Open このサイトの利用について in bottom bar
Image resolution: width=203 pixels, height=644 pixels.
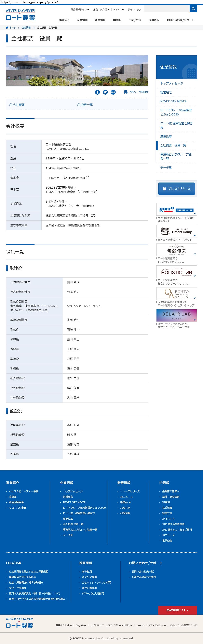click(x=184, y=625)
